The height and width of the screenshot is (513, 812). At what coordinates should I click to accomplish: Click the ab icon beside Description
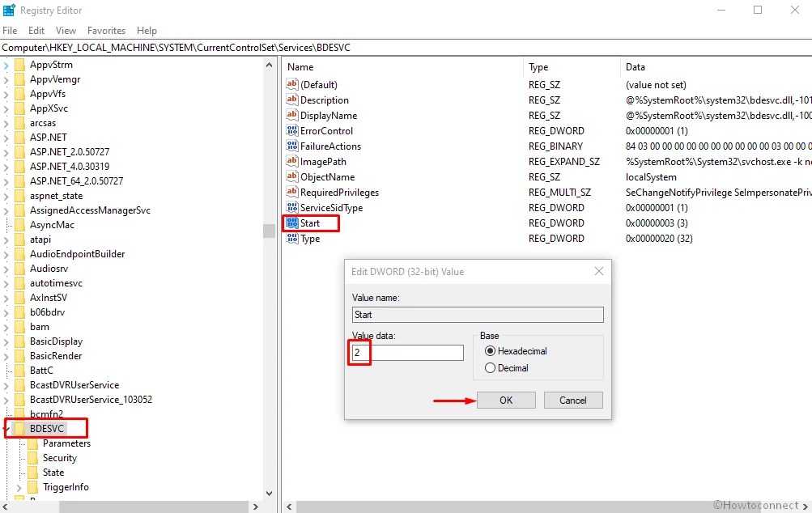(295, 100)
